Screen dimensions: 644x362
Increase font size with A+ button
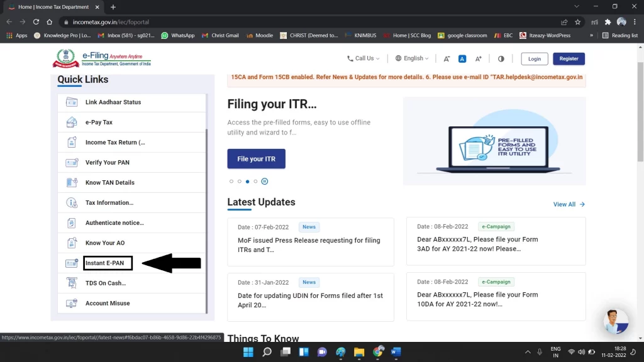[x=478, y=59]
